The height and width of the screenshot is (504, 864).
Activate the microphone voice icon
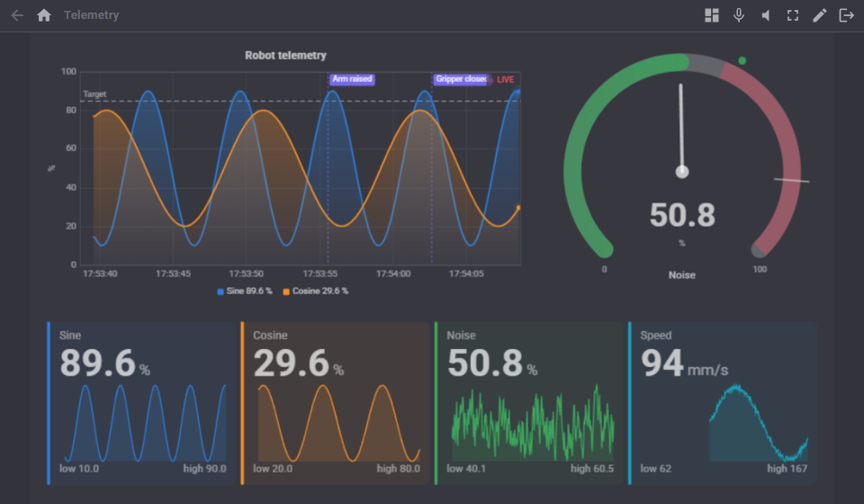[739, 15]
